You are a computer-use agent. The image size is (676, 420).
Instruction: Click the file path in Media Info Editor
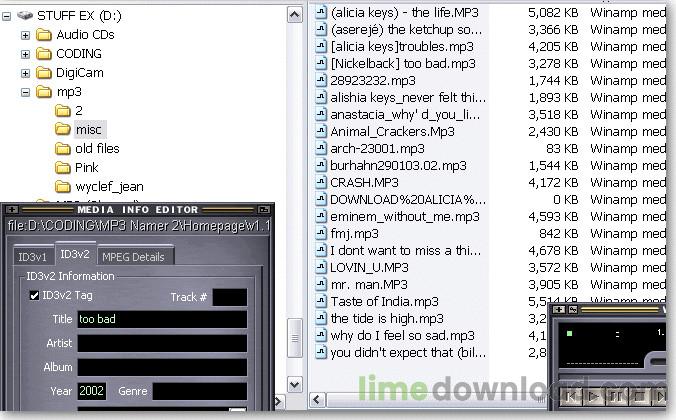(139, 226)
